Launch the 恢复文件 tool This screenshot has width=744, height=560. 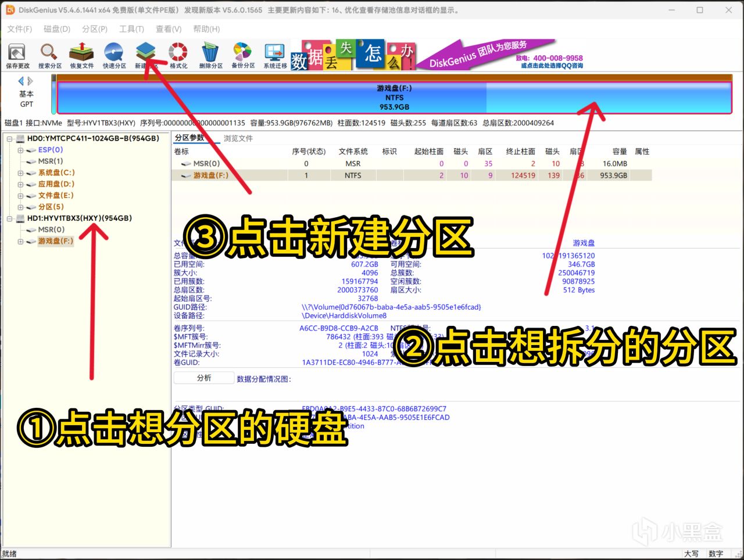pos(82,56)
